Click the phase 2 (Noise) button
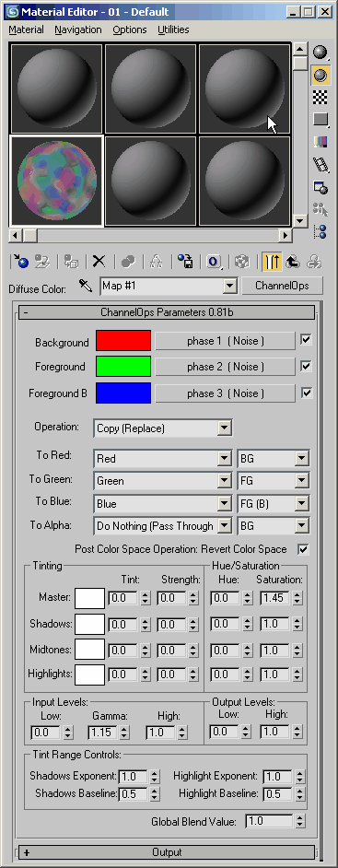 point(225,367)
